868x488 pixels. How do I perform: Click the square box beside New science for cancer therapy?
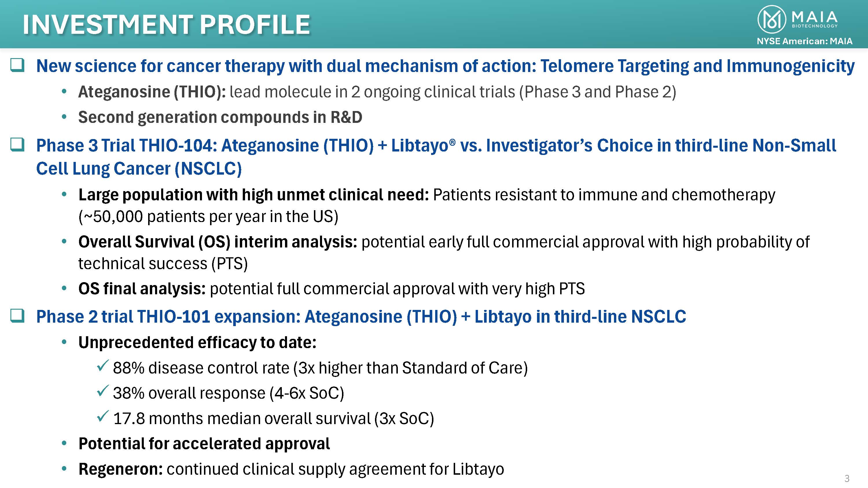17,65
